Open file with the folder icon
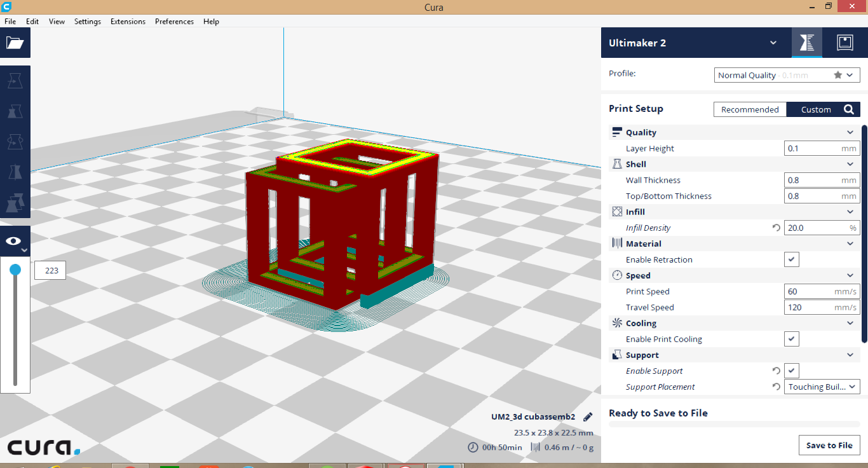This screenshot has height=468, width=868. tap(15, 43)
